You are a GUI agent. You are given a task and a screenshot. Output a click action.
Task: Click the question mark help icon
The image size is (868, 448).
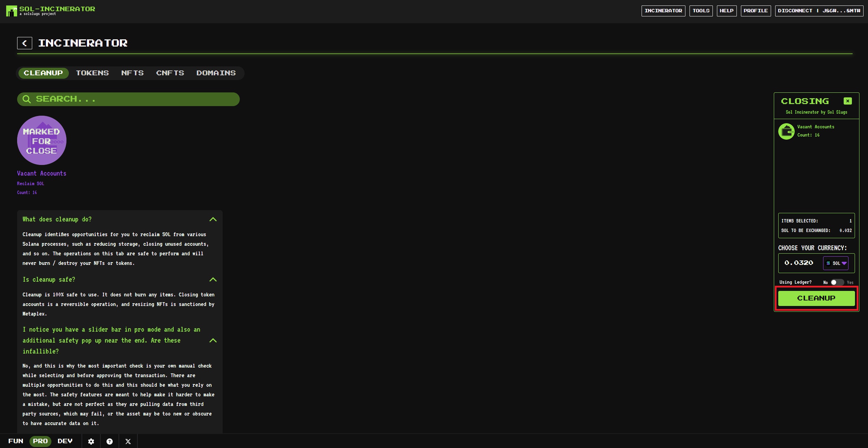click(x=110, y=441)
